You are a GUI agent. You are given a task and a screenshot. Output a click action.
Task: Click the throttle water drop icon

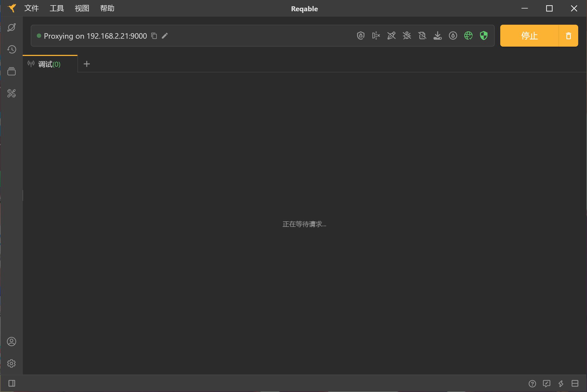pos(453,36)
